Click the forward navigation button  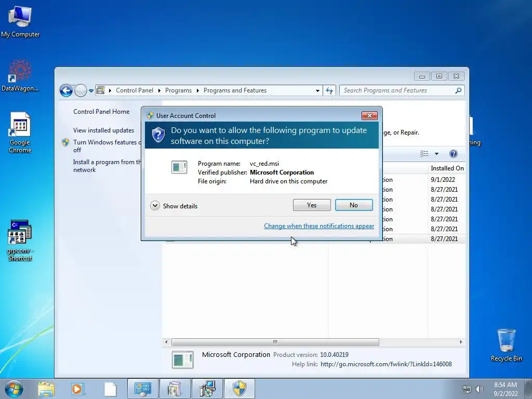[x=81, y=90]
